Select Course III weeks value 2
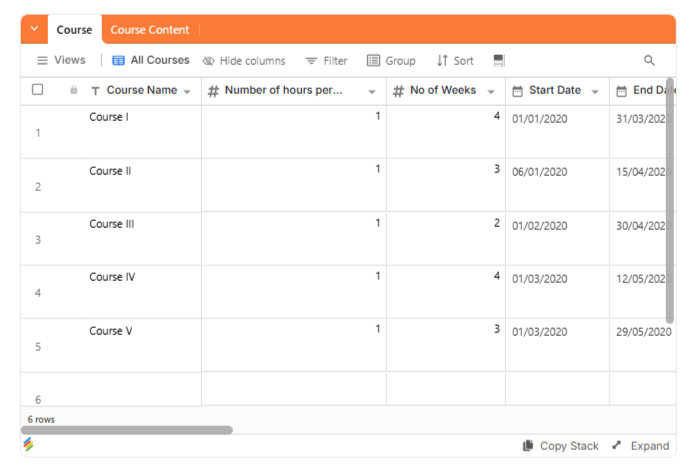The height and width of the screenshot is (474, 691). tap(446, 238)
